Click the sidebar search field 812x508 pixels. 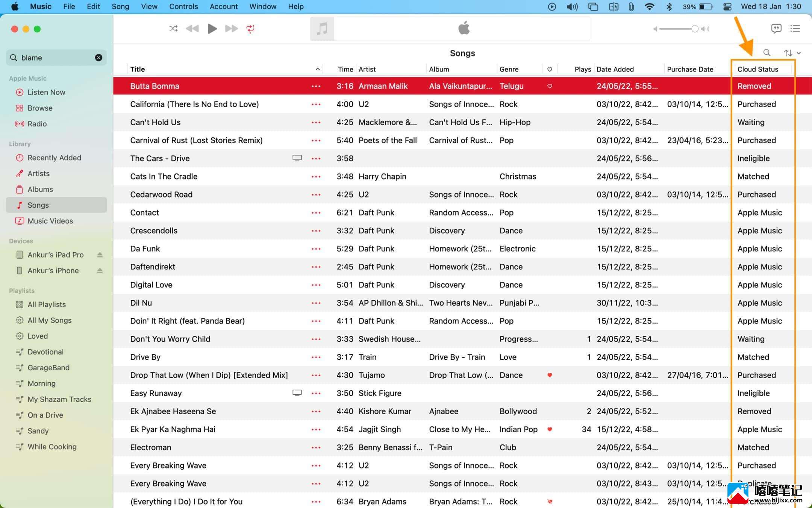[56, 58]
